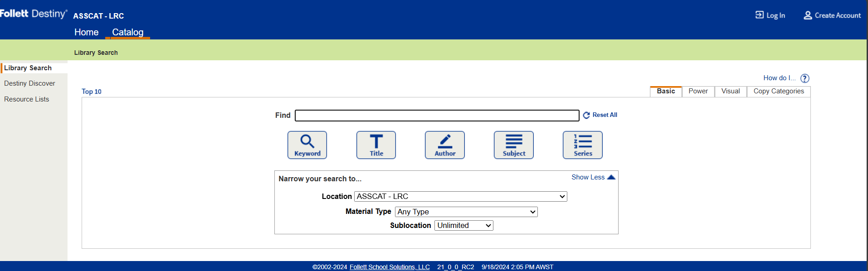Switch to the Power search tab
Image resolution: width=868 pixels, height=271 pixels.
click(698, 91)
